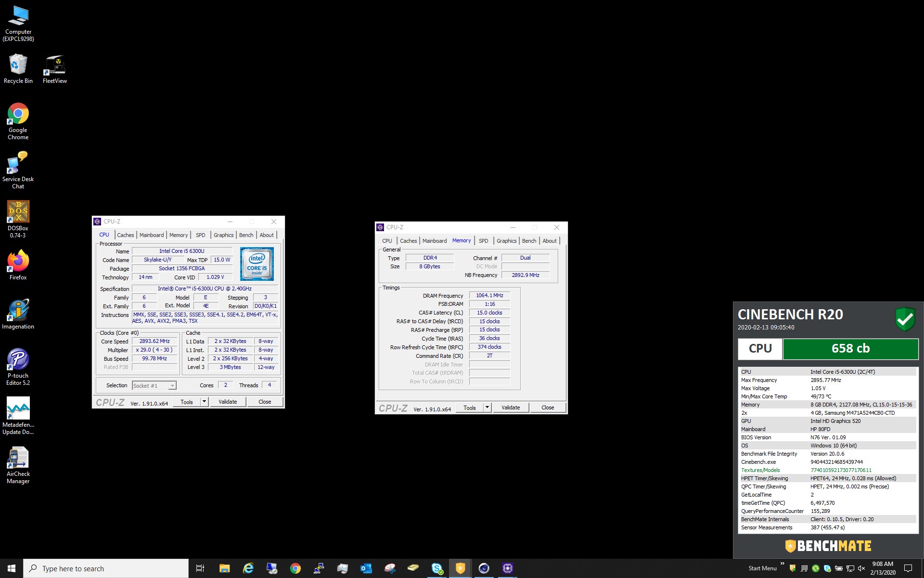Select the AirCheck Manager desktop icon
This screenshot has width=924, height=578.
(18, 465)
